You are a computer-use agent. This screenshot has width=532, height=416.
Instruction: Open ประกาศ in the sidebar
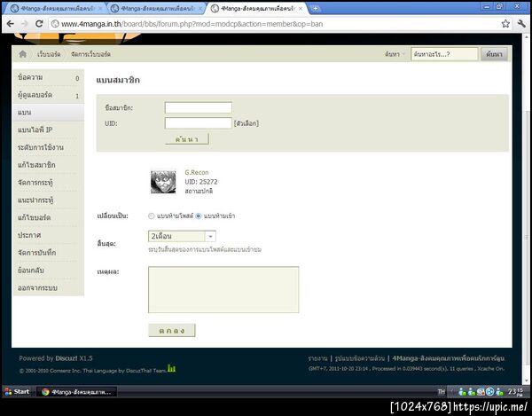tap(48, 235)
